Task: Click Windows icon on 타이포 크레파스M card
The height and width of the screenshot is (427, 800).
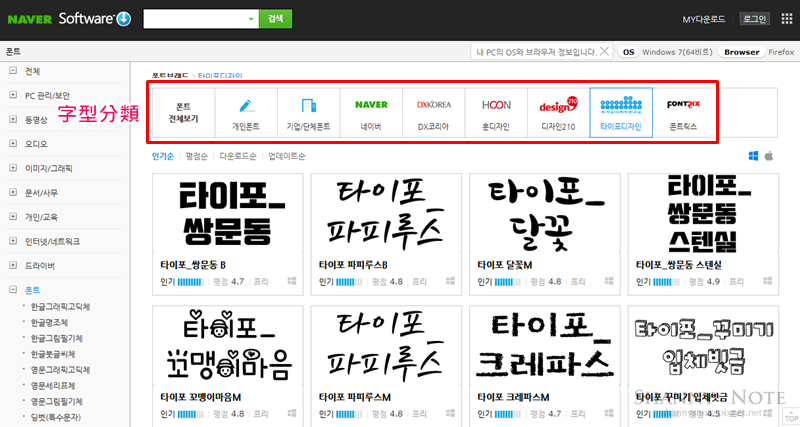Action: coord(609,413)
